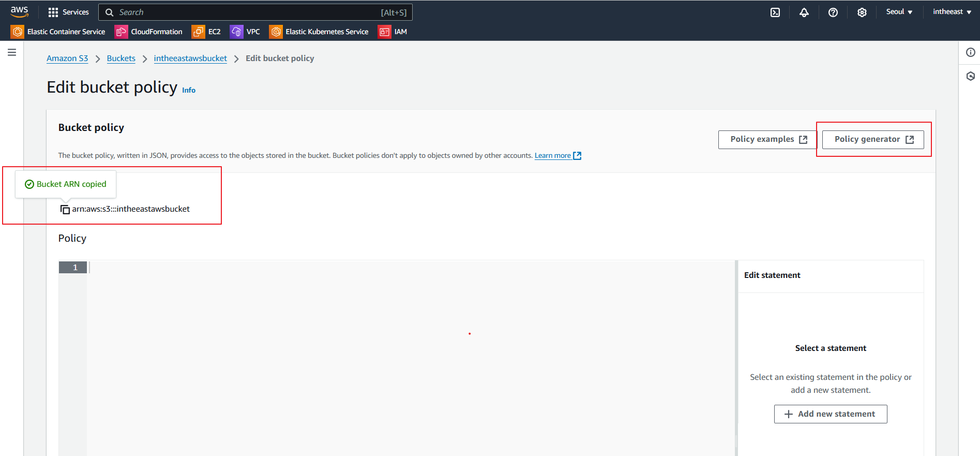Image resolution: width=980 pixels, height=456 pixels.
Task: Open the Services grid menu
Action: point(68,12)
